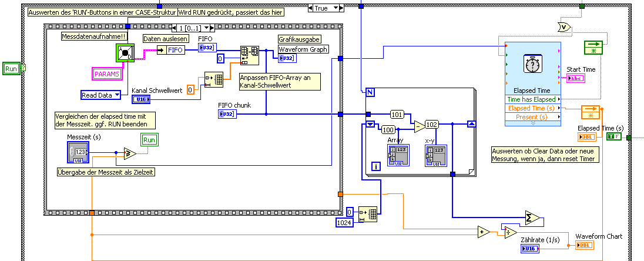Go to previous case with left arrow of True selector
This screenshot has width=644, height=261.
point(310,8)
